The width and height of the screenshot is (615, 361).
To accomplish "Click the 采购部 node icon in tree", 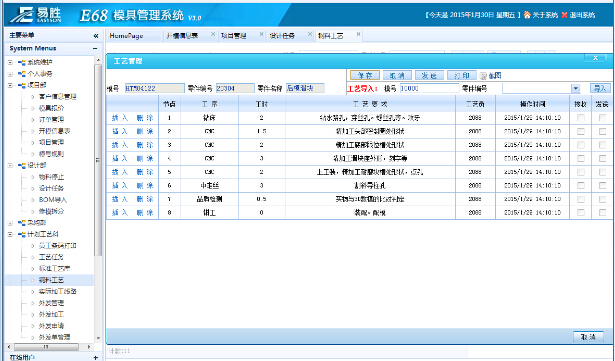I will tap(22, 223).
